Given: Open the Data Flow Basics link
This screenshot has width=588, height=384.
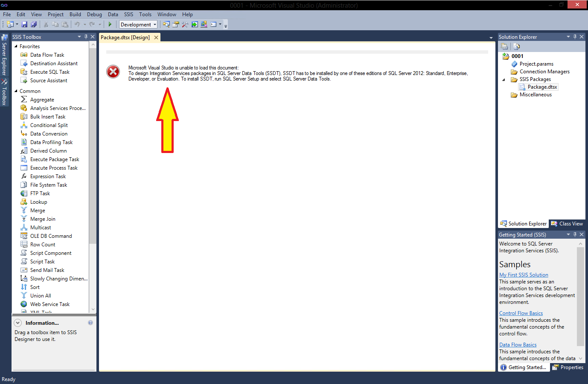Looking at the screenshot, I should [x=518, y=345].
